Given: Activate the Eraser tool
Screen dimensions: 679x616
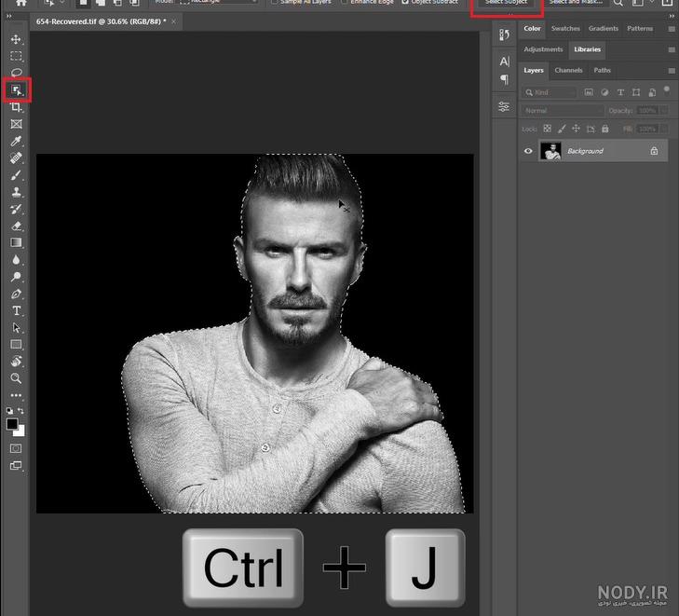Looking at the screenshot, I should [x=16, y=226].
